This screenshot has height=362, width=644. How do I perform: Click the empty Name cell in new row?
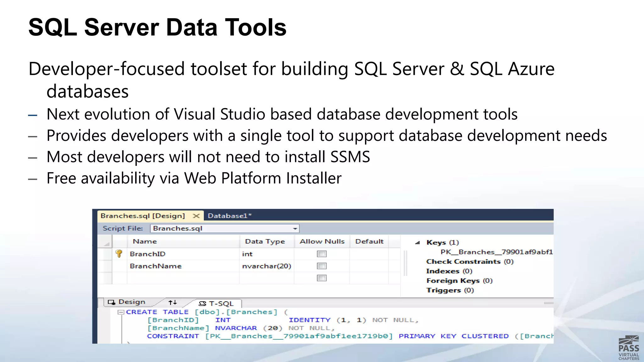(184, 278)
